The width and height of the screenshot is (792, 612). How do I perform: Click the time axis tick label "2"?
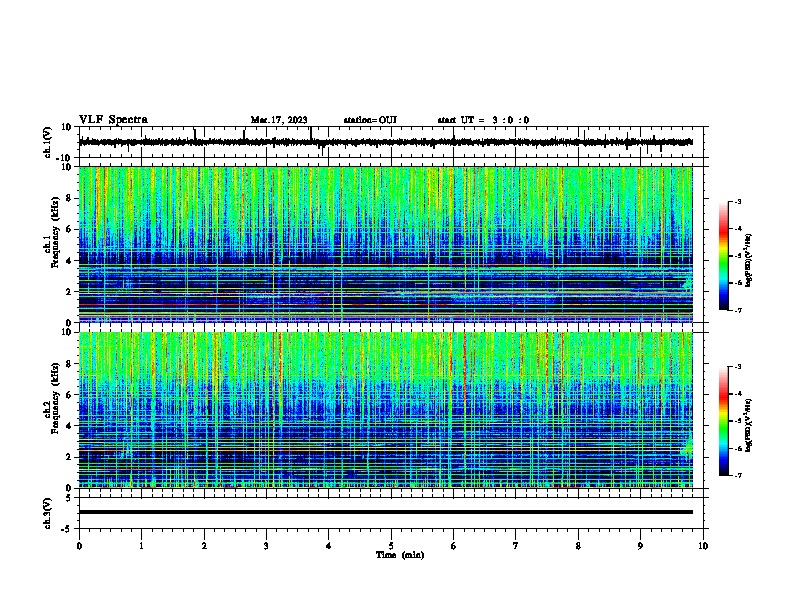pos(204,546)
